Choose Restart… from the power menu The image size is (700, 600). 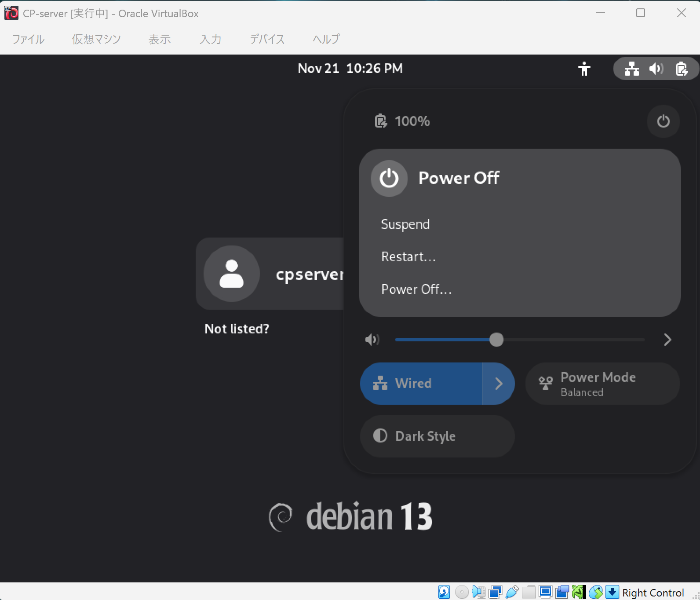pyautogui.click(x=408, y=257)
